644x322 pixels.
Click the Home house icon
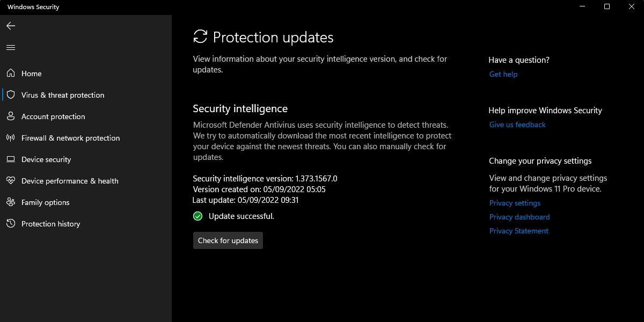(11, 74)
